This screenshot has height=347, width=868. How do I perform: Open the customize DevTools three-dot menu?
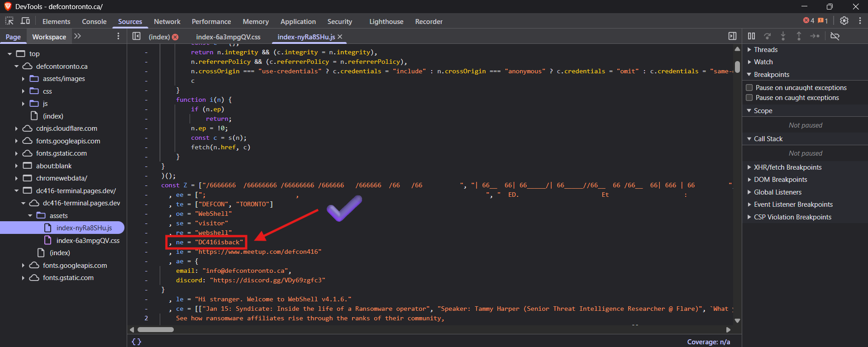(860, 21)
